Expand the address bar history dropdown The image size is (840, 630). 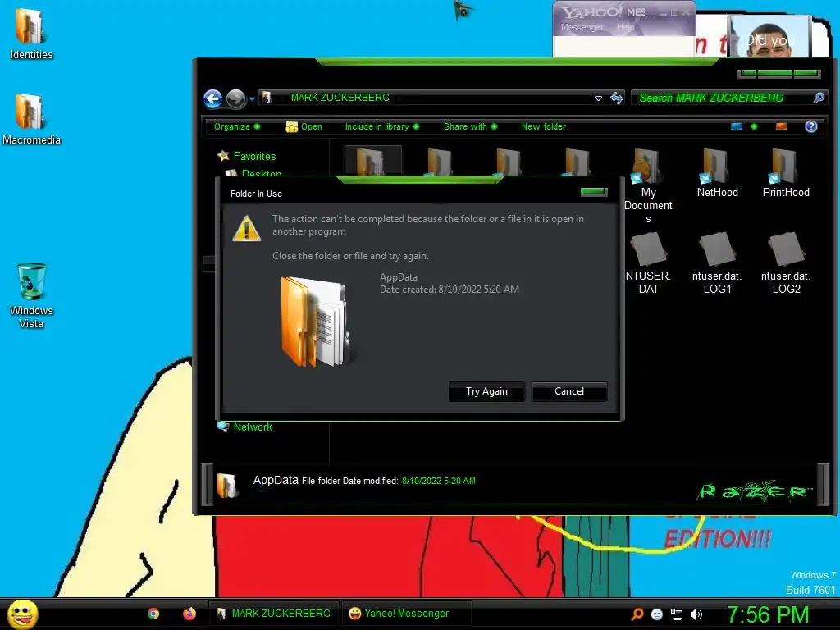point(598,98)
